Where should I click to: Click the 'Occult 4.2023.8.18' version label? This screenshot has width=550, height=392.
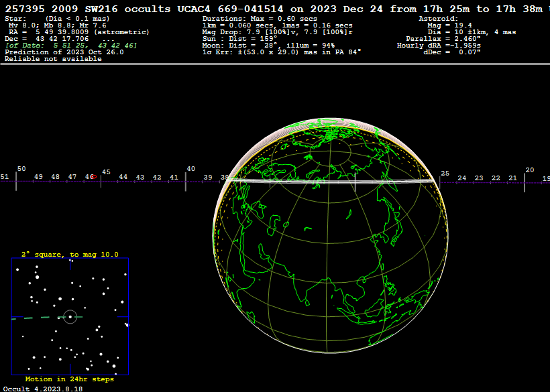(x=44, y=389)
